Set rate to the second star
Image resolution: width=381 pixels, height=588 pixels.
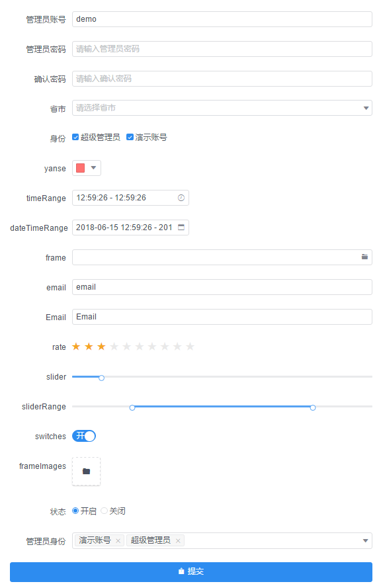click(89, 347)
